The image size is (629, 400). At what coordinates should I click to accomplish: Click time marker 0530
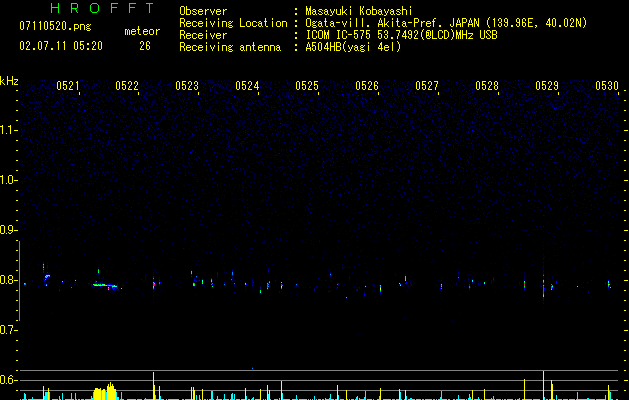click(x=607, y=85)
